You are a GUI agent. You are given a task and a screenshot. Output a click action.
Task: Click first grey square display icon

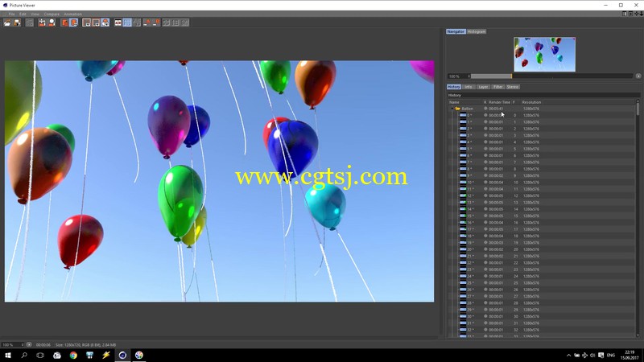tap(86, 23)
